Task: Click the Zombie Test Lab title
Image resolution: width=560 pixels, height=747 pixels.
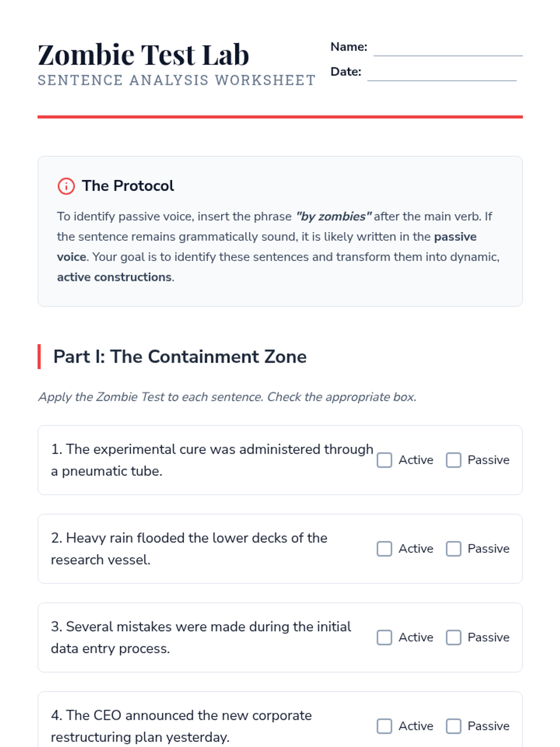Action: click(143, 55)
